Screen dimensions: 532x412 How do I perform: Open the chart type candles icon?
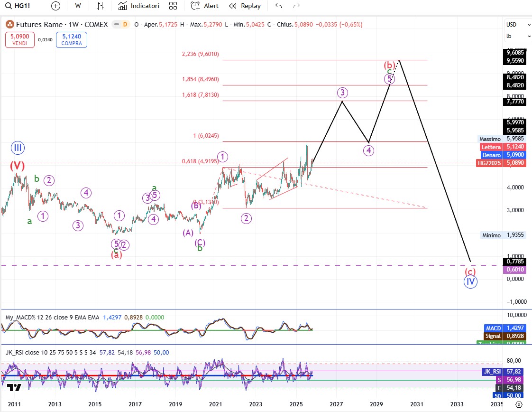click(100, 6)
